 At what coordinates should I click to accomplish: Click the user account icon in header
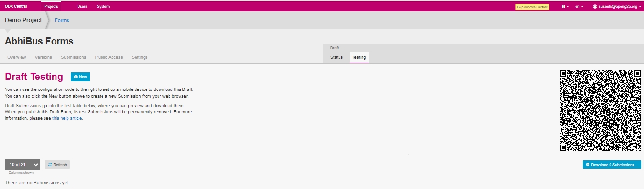[595, 7]
